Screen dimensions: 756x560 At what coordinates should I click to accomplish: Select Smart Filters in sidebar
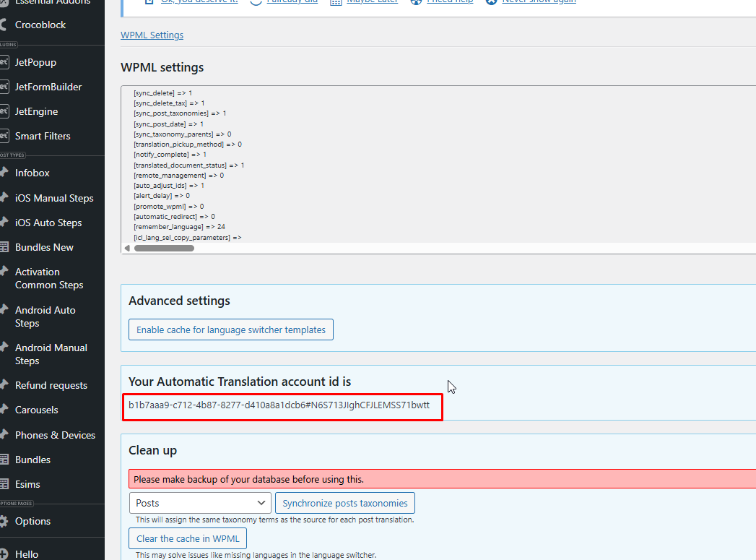point(43,136)
